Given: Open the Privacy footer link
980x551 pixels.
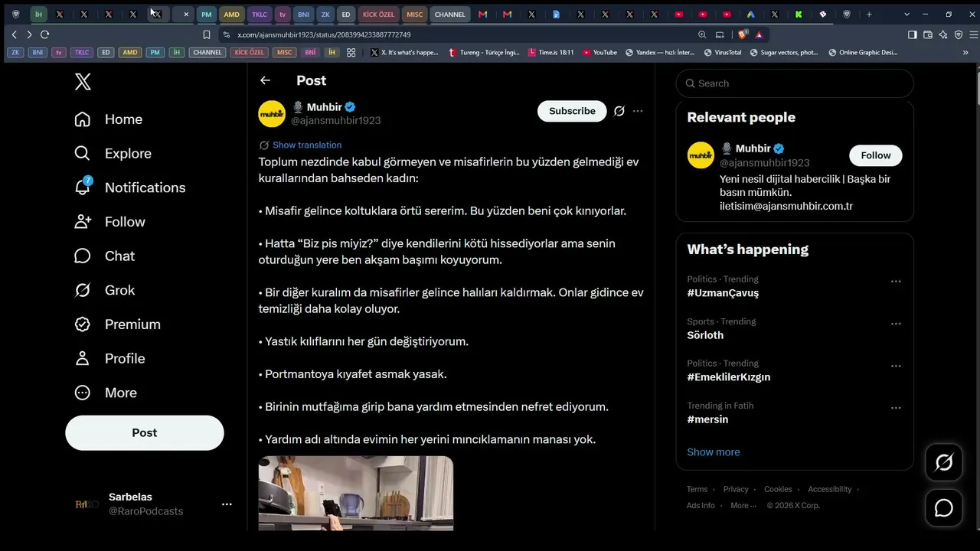Looking at the screenshot, I should click(x=736, y=489).
